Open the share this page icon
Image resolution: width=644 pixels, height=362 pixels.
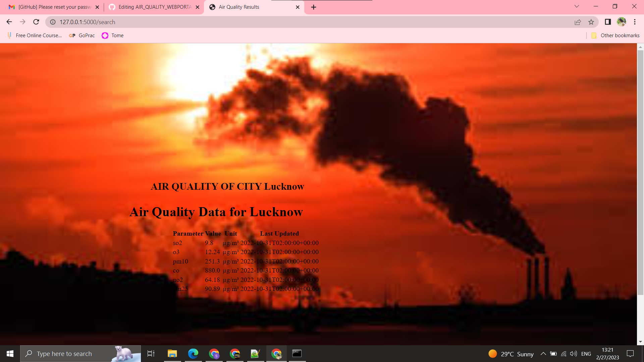pyautogui.click(x=578, y=22)
